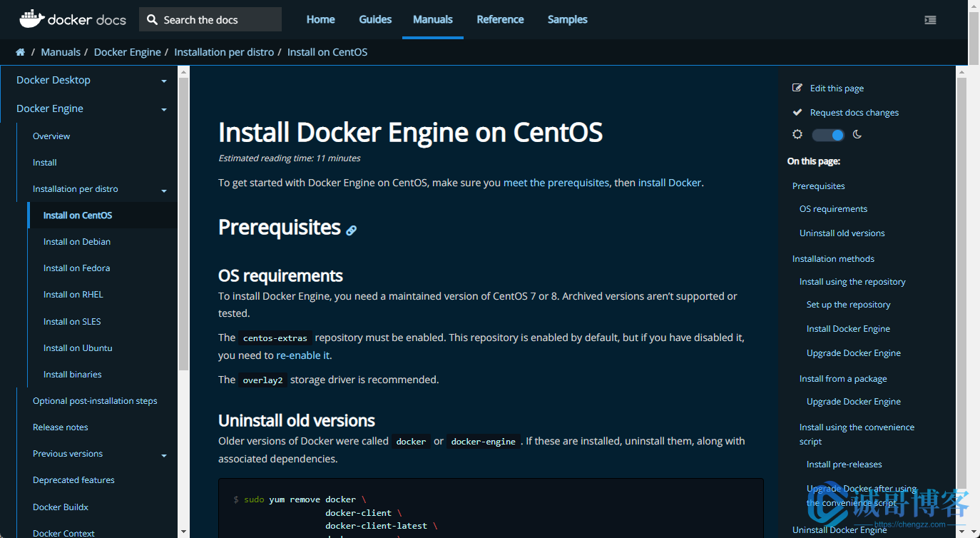Select Install in sidebar
This screenshot has height=538, width=980.
[45, 163]
